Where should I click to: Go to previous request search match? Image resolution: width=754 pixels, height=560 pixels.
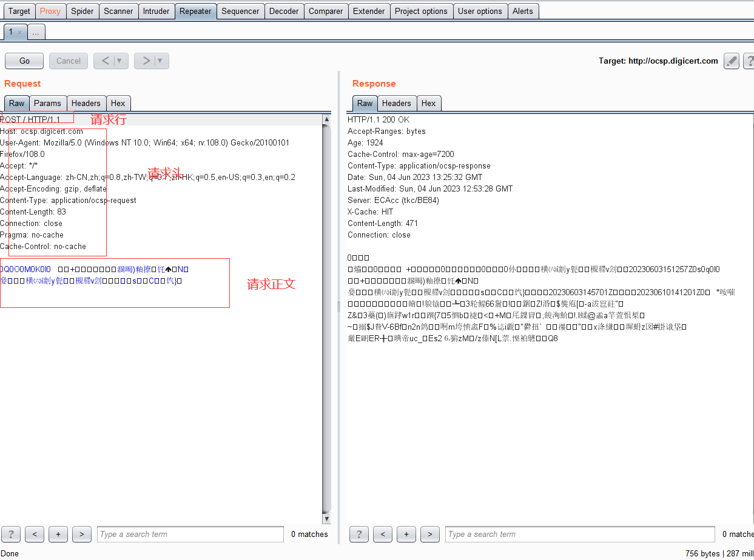(x=35, y=534)
